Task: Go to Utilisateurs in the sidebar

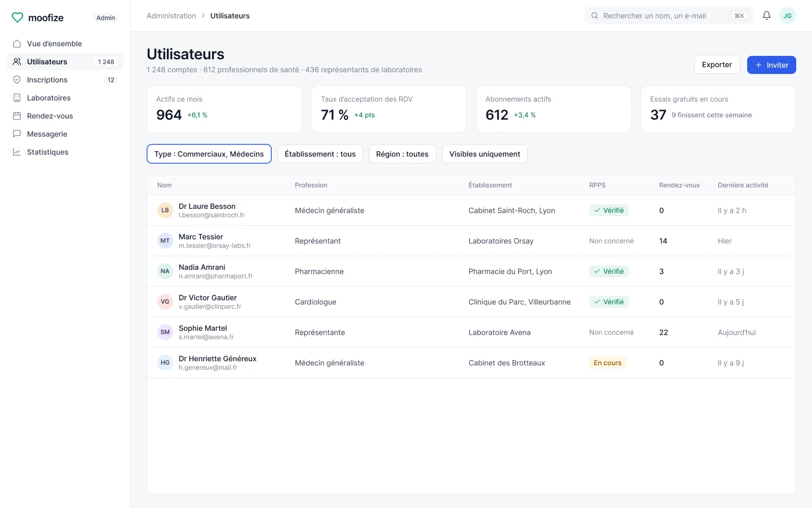Action: tap(65, 62)
